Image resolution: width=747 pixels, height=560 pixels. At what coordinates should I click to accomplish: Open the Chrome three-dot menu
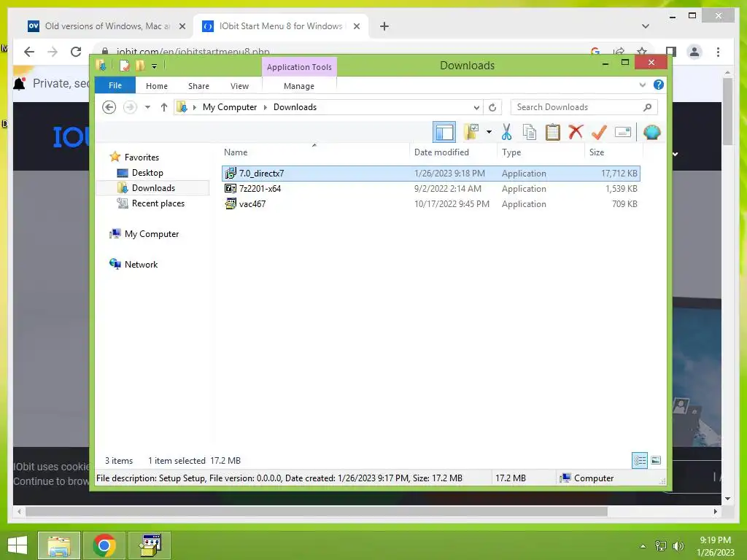coord(718,52)
